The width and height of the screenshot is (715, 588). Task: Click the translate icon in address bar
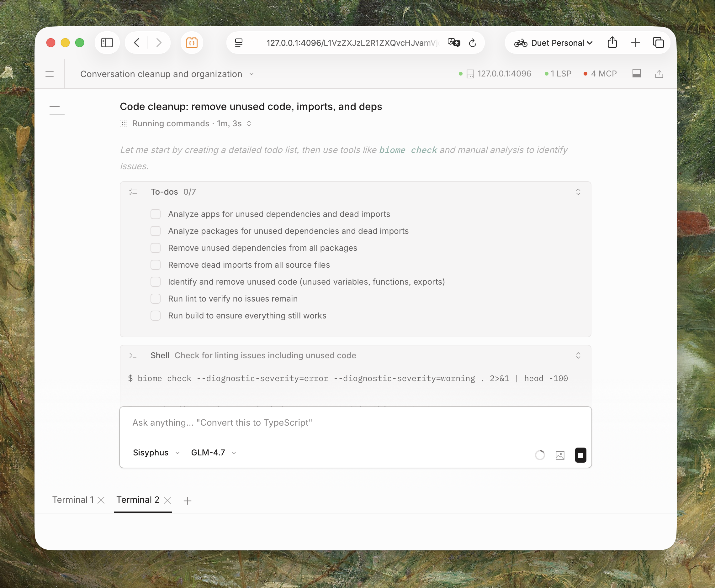coord(453,43)
